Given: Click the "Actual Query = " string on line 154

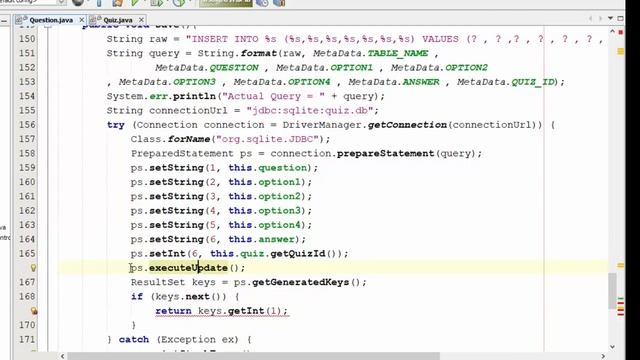Looking at the screenshot, I should click(x=273, y=96).
